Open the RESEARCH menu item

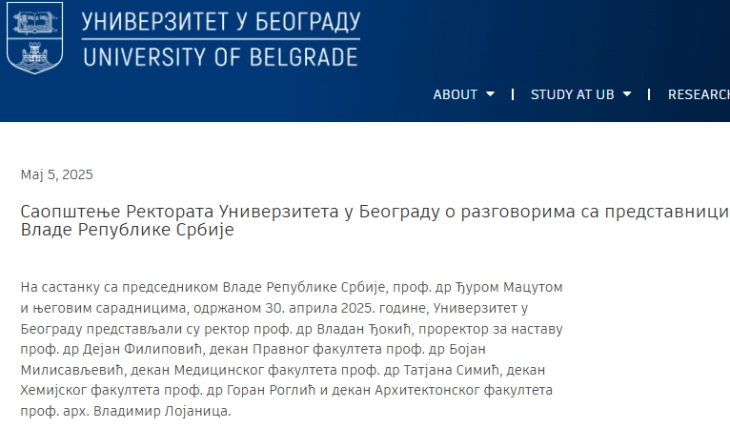coord(699,95)
